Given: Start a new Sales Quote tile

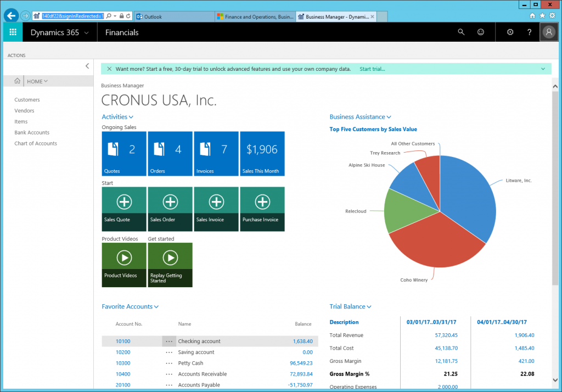Looking at the screenshot, I should pyautogui.click(x=124, y=209).
